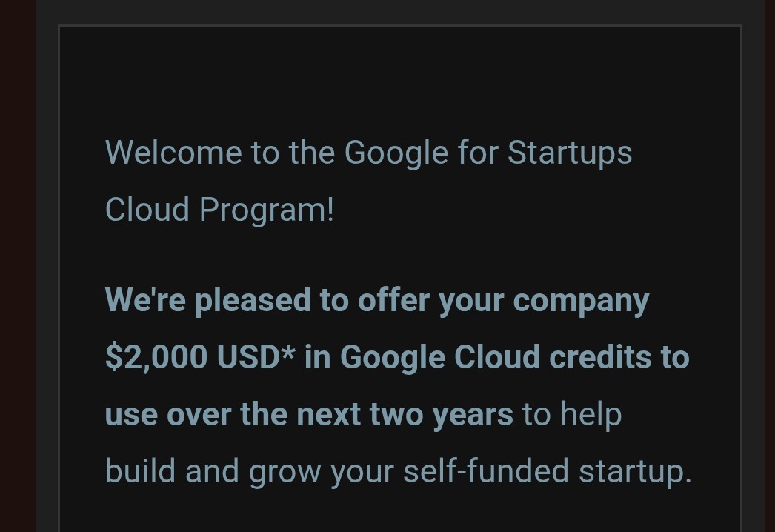Click the word "Google" in the heading
Image resolution: width=775 pixels, height=532 pixels.
click(396, 153)
